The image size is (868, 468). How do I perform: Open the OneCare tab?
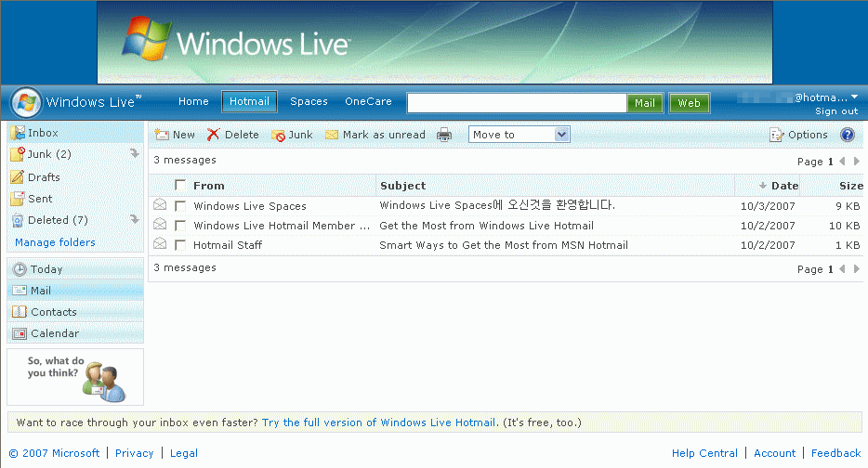click(x=368, y=102)
